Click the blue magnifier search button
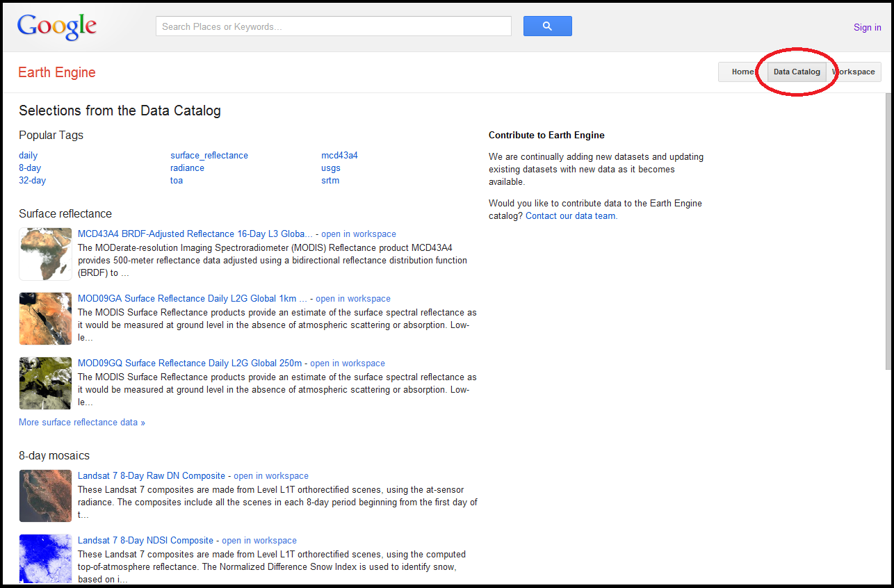Screen dimensions: 894x588 (x=547, y=26)
